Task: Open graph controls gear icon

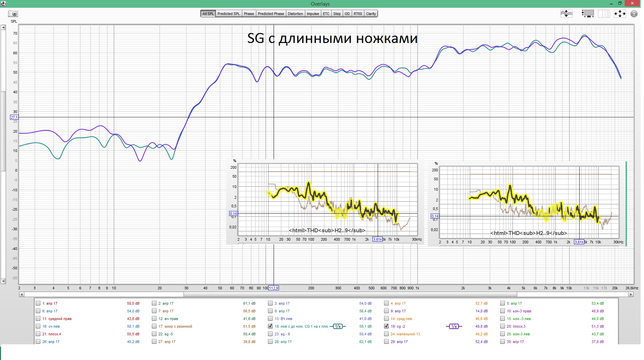Action: [634, 14]
